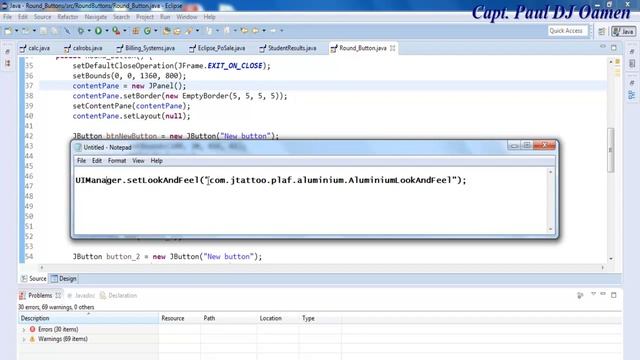The width and height of the screenshot is (640, 360).
Task: Click the editor horizontal scrollbar right arrow
Action: (603, 268)
